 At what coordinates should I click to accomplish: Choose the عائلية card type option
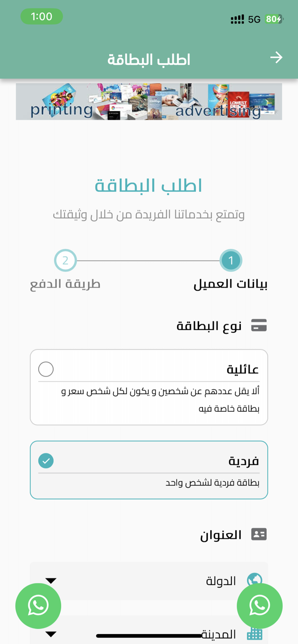[149, 386]
